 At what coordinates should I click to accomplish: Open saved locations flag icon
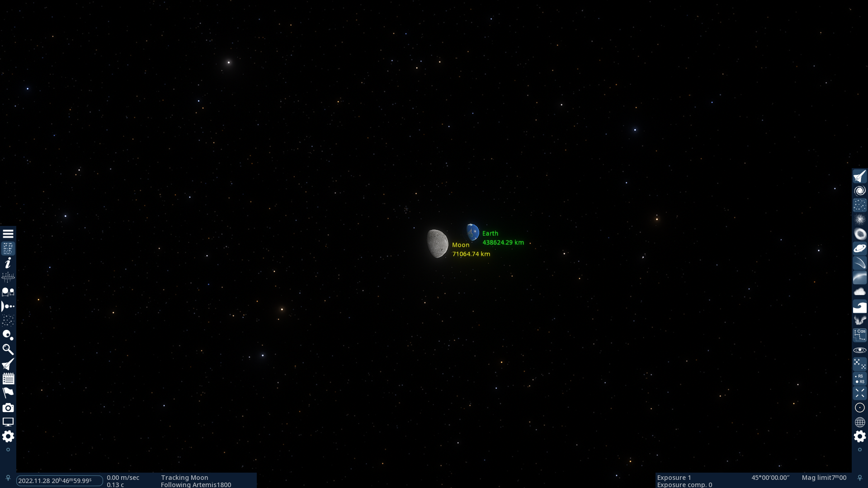(8, 393)
